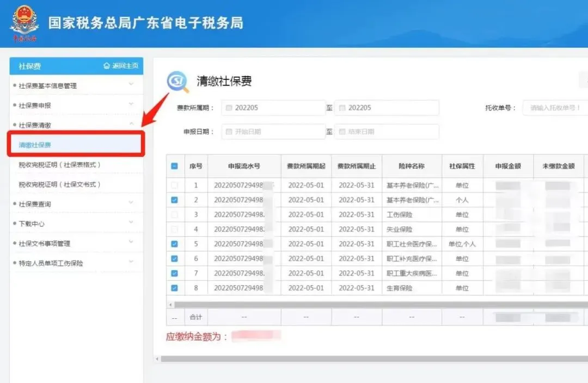Image resolution: width=588 pixels, height=383 pixels.
Task: Click the 费款所属期起 column header
Action: point(306,166)
